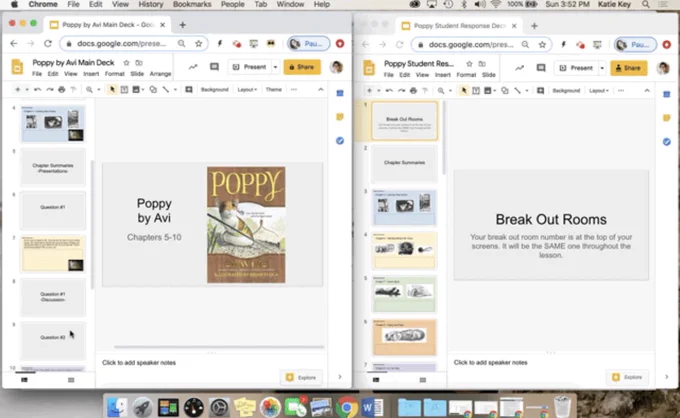This screenshot has width=680, height=418.
Task: Click print icon in Student Response toolbar
Action: (x=413, y=91)
